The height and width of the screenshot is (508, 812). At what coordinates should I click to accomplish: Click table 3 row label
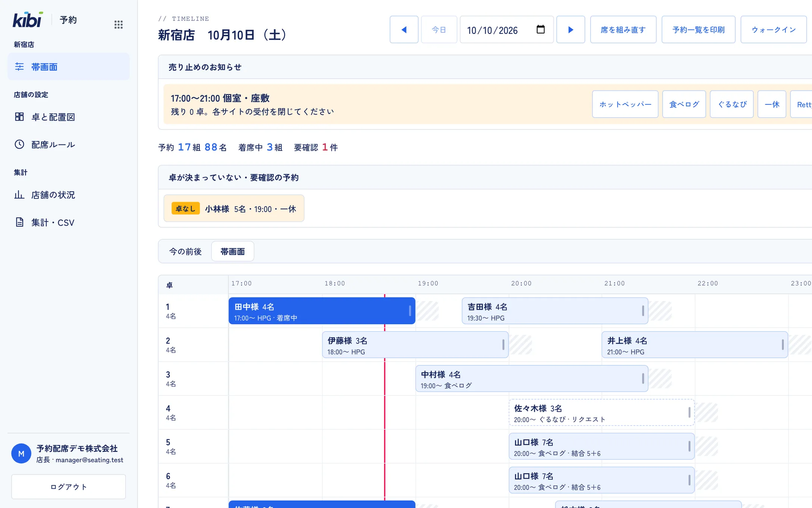click(x=193, y=379)
